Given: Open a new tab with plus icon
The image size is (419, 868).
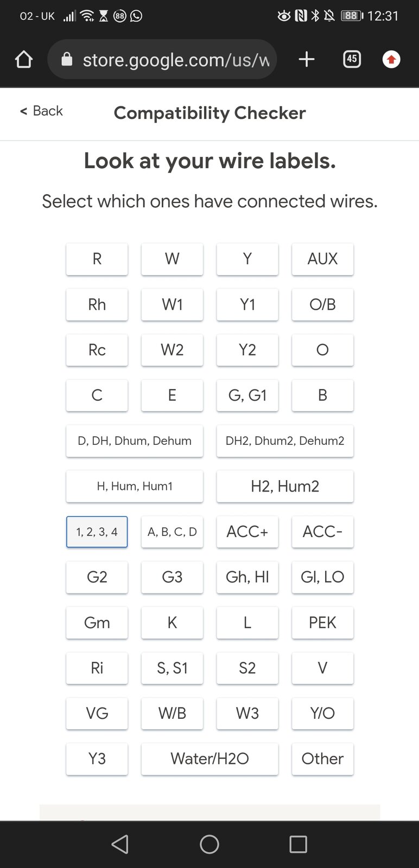Looking at the screenshot, I should coord(307,60).
